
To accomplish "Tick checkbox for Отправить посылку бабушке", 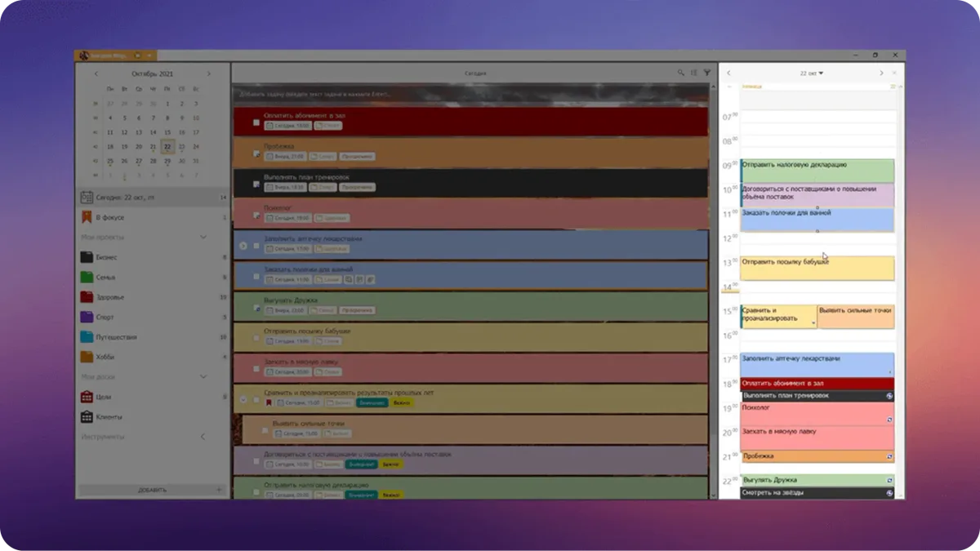I will (256, 337).
